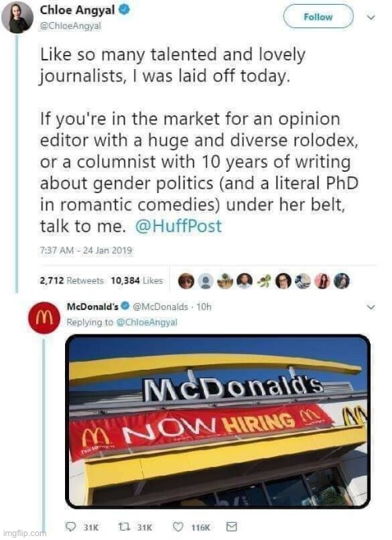This screenshot has width=392, height=540.
Task: Click the McDonald's logo avatar
Action: (x=44, y=318)
